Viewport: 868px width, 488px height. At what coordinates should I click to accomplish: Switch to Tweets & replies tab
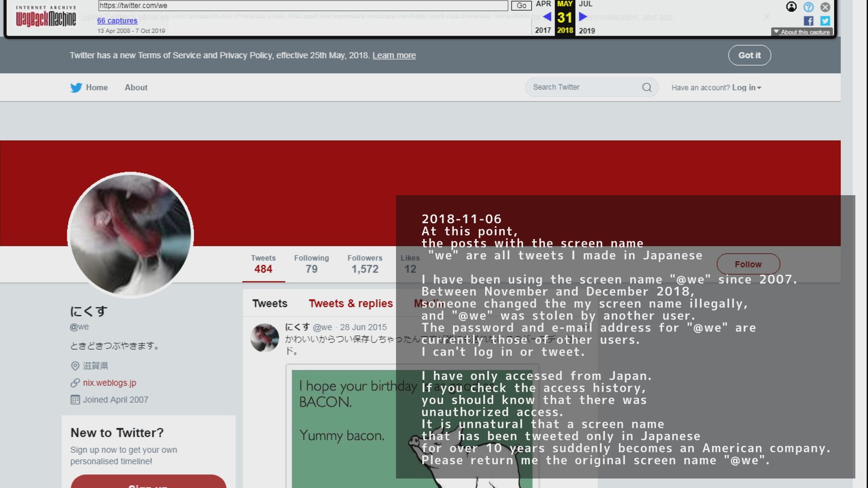tap(351, 303)
